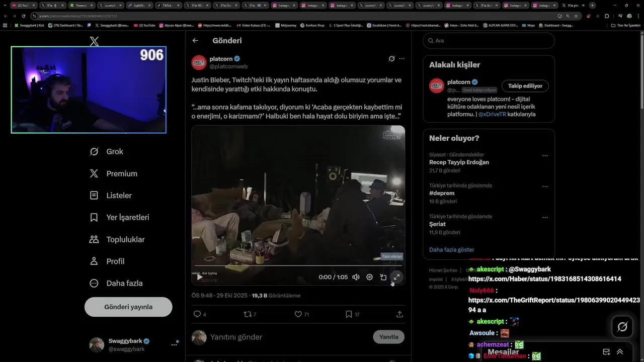Open Topluluklar communities page
This screenshot has height=362, width=644.
[x=117, y=239]
